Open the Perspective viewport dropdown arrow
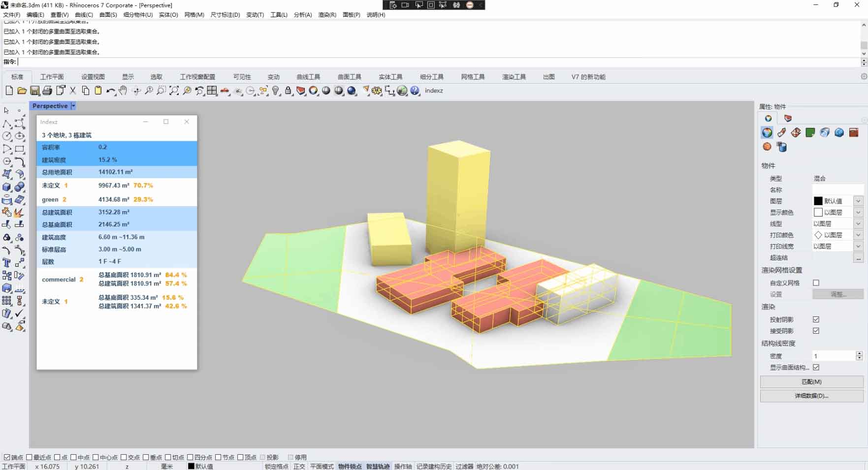 pos(73,106)
